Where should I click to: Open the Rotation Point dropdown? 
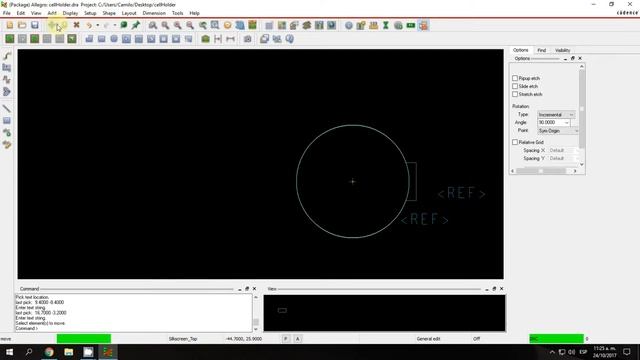tap(558, 131)
